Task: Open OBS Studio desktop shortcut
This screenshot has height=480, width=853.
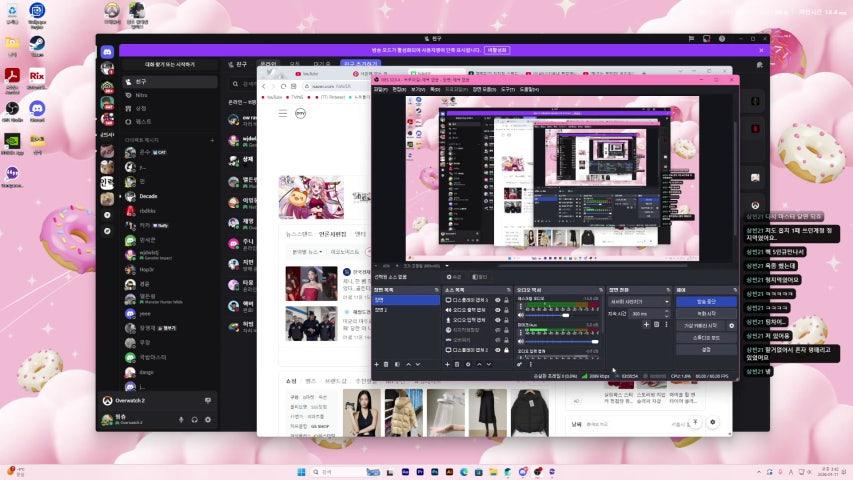Action: click(x=13, y=111)
